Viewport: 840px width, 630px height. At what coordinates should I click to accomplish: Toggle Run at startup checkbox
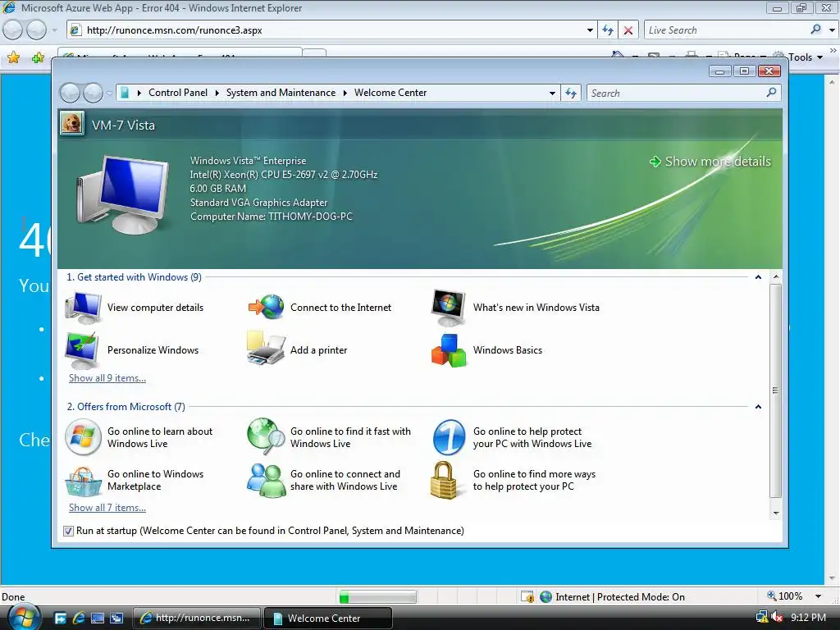coord(68,531)
